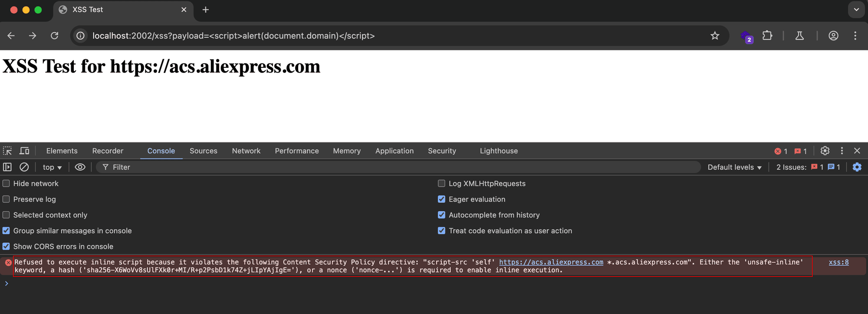The height and width of the screenshot is (314, 868).
Task: Enable the Hide network checkbox
Action: 6,184
